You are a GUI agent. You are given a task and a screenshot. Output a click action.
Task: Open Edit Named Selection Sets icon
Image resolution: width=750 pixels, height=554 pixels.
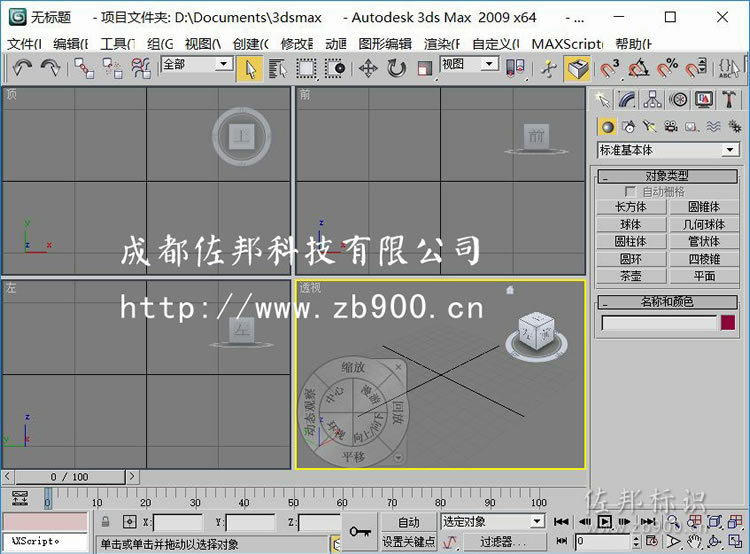tap(729, 68)
